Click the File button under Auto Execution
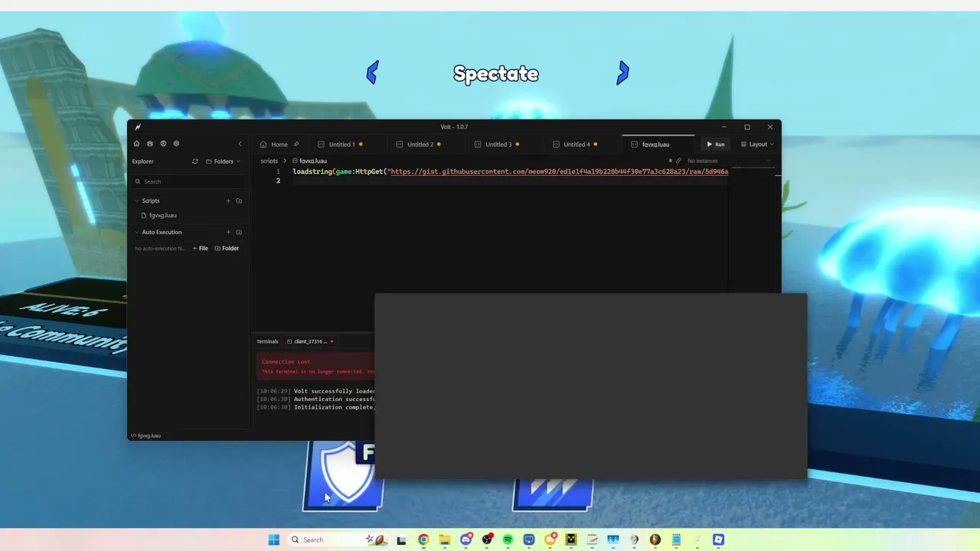 (x=200, y=248)
